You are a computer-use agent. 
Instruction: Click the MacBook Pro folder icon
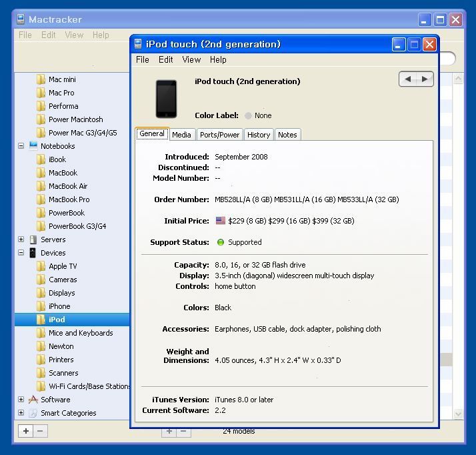tap(41, 199)
